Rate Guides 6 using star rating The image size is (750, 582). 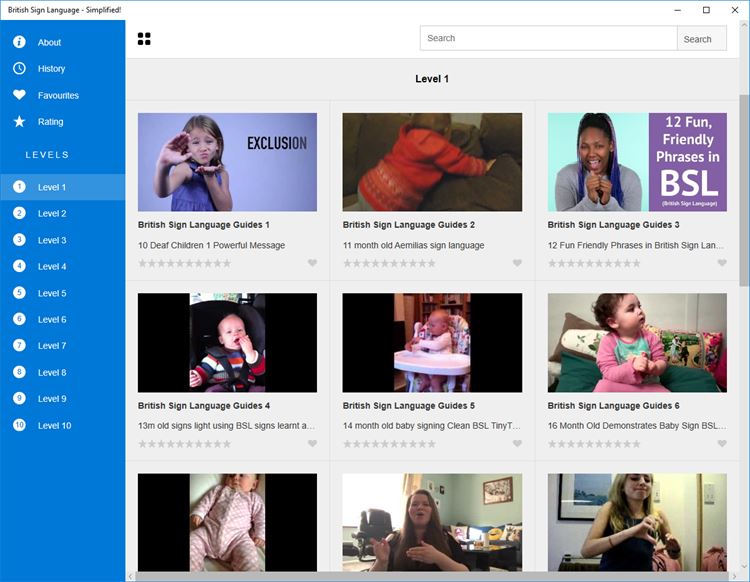tap(594, 444)
